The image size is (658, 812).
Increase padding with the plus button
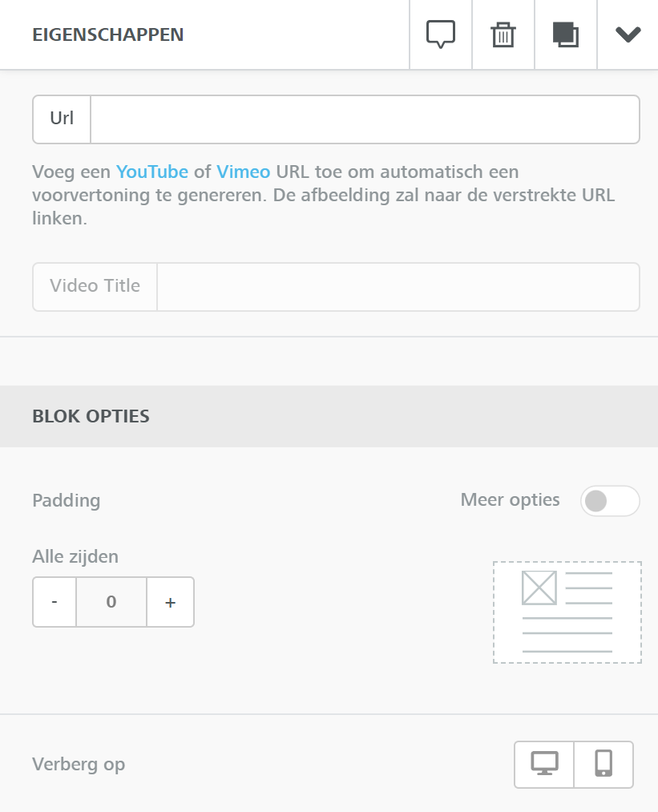pyautogui.click(x=170, y=602)
